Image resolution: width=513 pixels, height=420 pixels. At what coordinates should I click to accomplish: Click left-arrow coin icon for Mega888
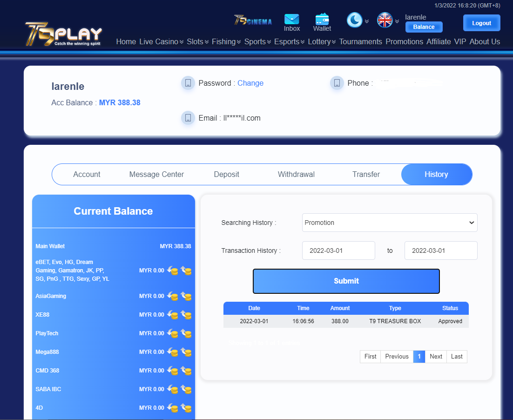point(173,352)
